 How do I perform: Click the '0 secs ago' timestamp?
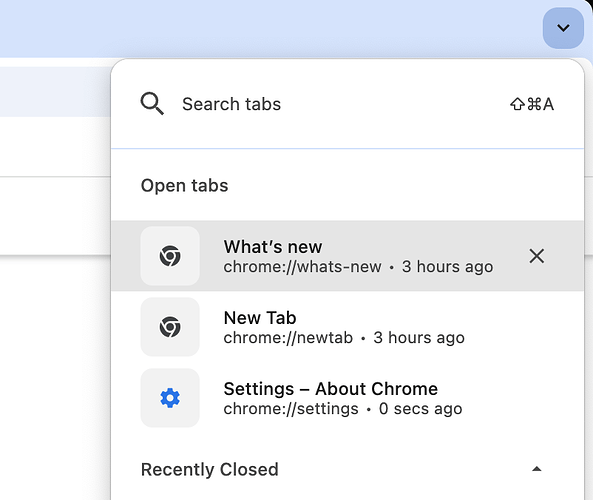[421, 409]
